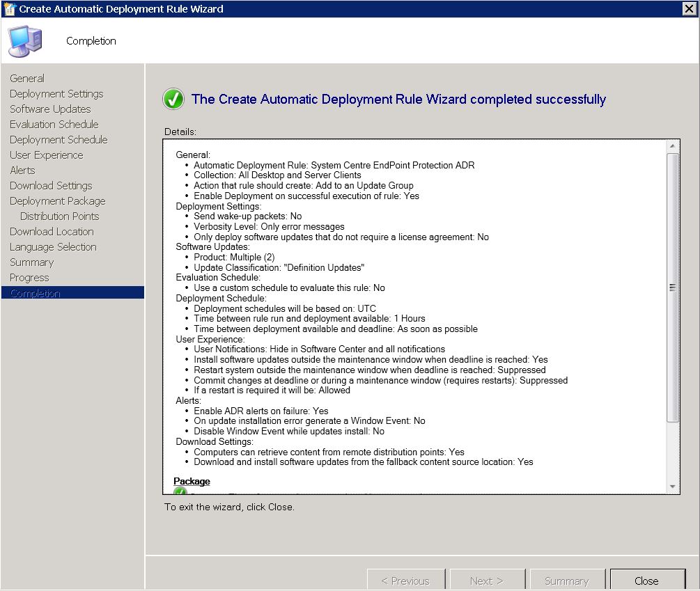Click 'Update Classification: Definition Updates' line
Image resolution: width=700 pixels, height=591 pixels.
tap(279, 267)
